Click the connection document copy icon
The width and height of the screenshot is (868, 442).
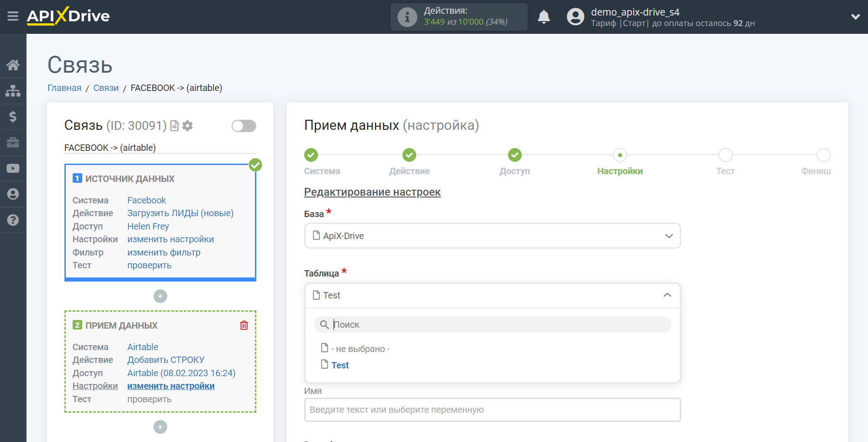174,126
